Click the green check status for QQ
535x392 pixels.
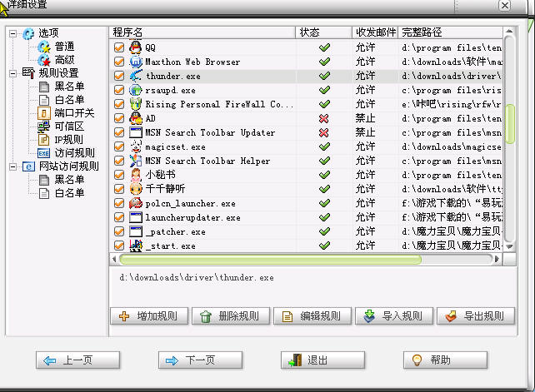pyautogui.click(x=324, y=47)
